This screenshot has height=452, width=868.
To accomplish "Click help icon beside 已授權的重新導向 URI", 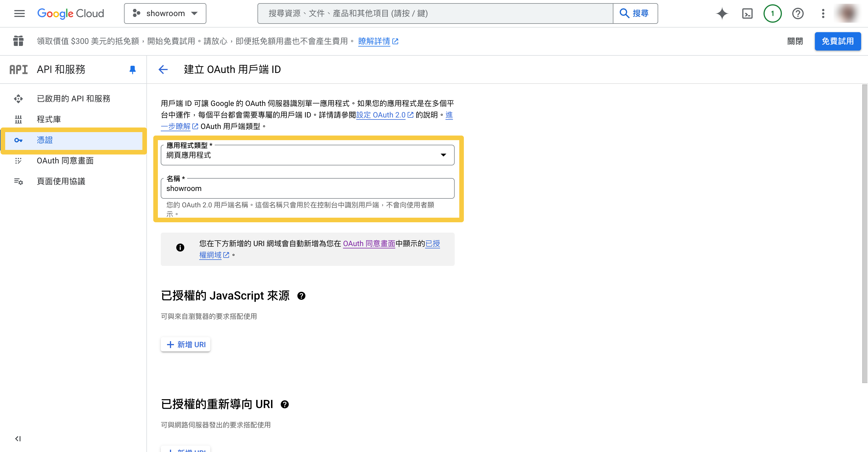I will pyautogui.click(x=285, y=405).
